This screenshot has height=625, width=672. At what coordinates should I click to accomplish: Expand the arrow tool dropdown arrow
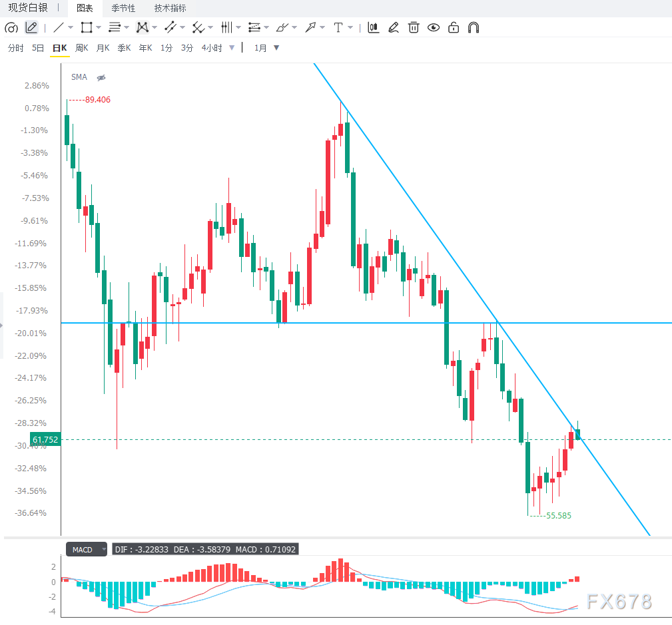pos(323,27)
